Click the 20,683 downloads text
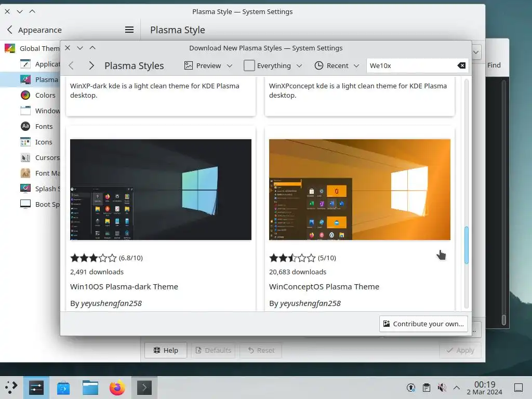The image size is (532, 399). (298, 272)
